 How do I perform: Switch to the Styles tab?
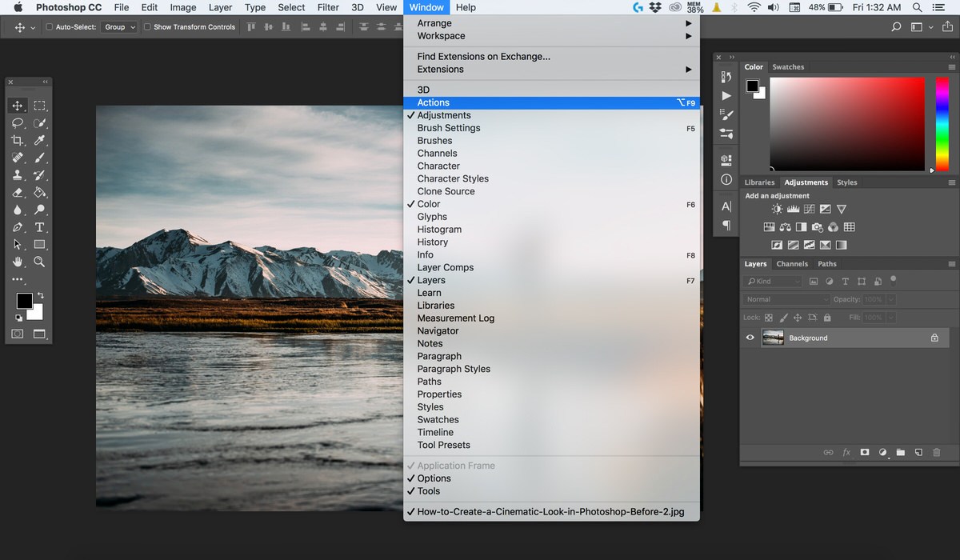point(846,182)
